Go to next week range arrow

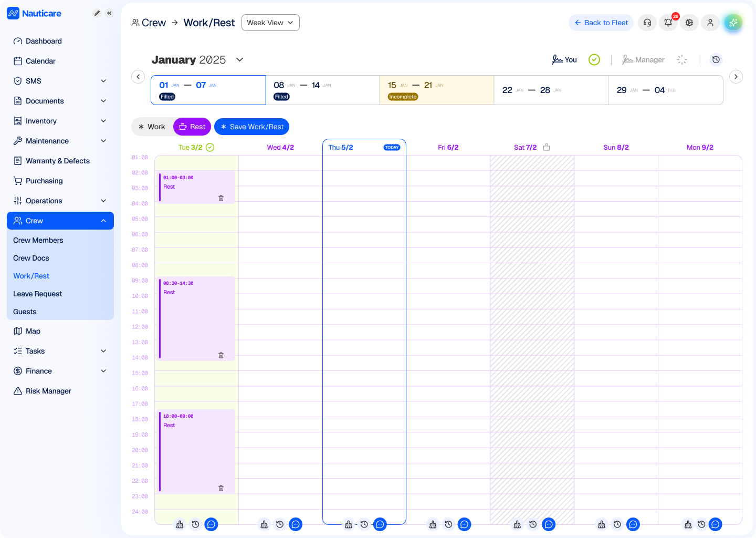pos(736,77)
